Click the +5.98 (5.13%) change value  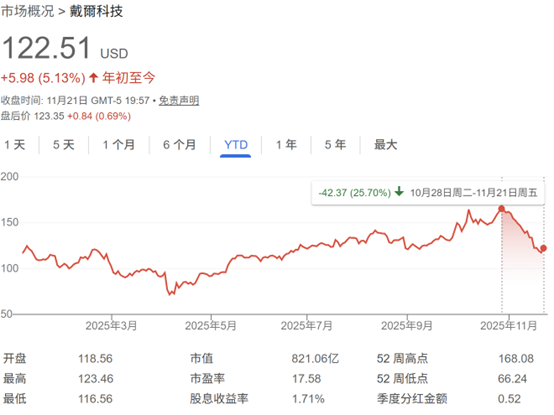[x=43, y=78]
